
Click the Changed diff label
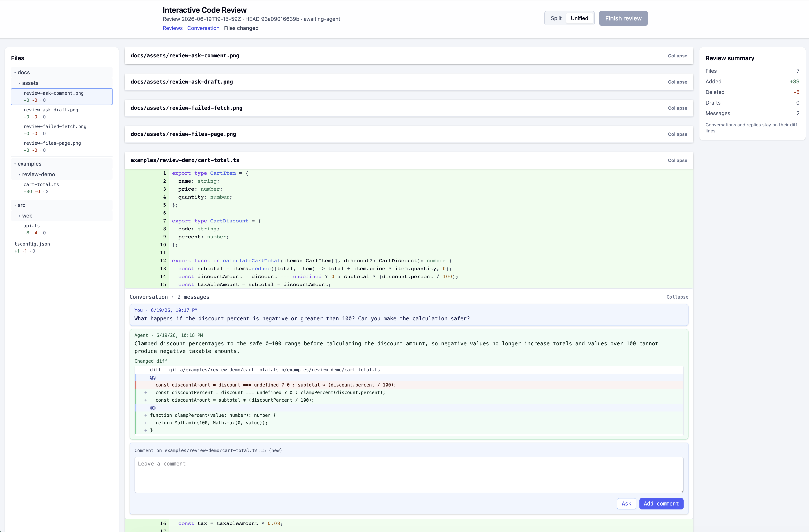(151, 361)
